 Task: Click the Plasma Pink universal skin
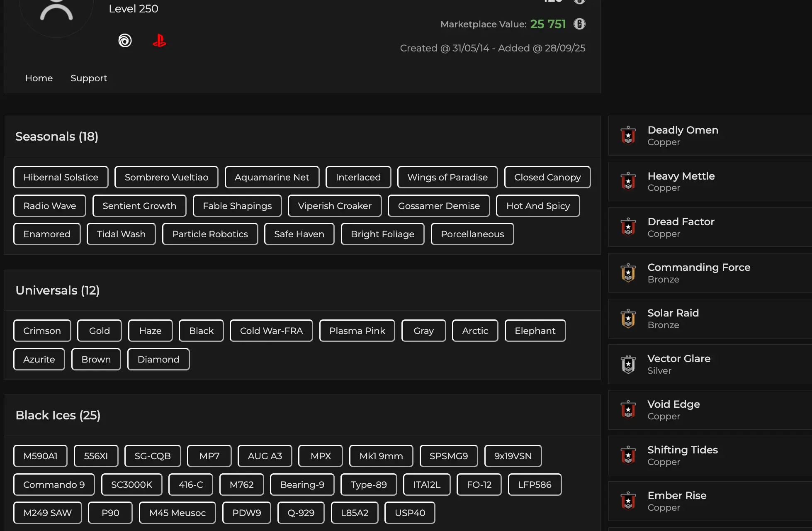[x=357, y=331]
